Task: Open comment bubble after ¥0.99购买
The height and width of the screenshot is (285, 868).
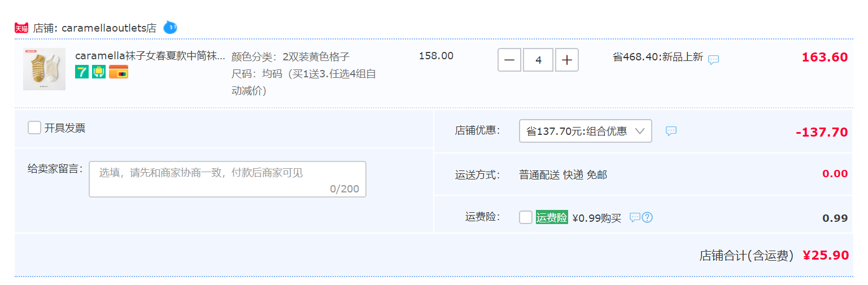Action: (635, 217)
